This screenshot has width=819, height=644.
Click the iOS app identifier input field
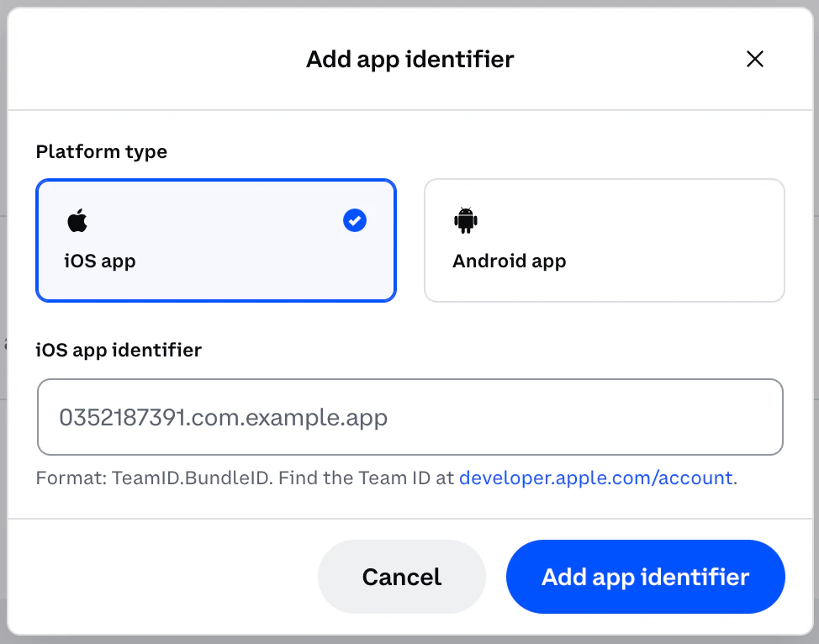click(x=409, y=417)
